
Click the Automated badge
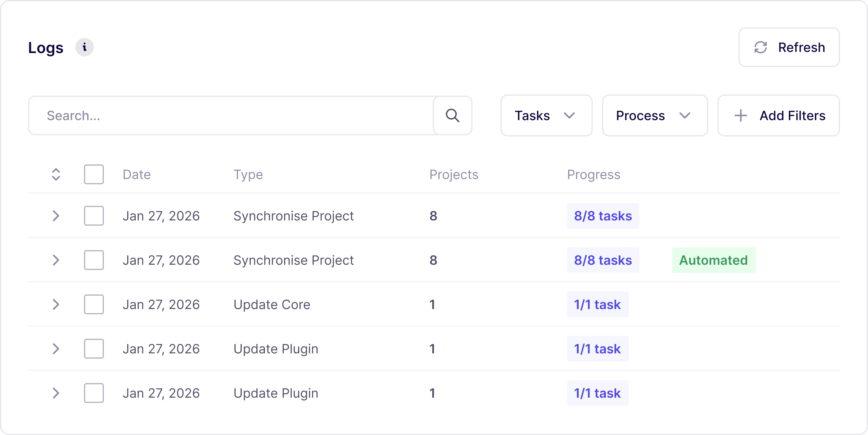point(713,260)
